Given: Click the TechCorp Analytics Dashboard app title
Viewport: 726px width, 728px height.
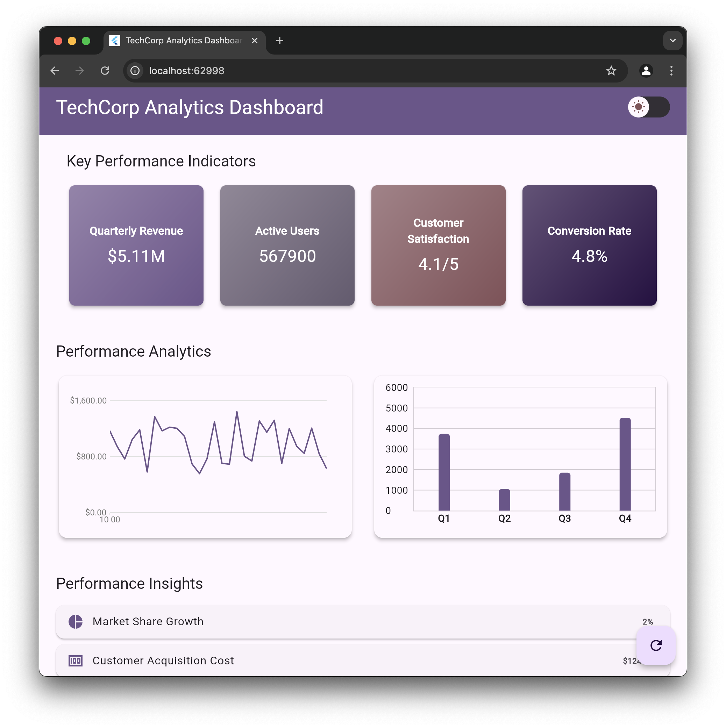Looking at the screenshot, I should [x=190, y=107].
